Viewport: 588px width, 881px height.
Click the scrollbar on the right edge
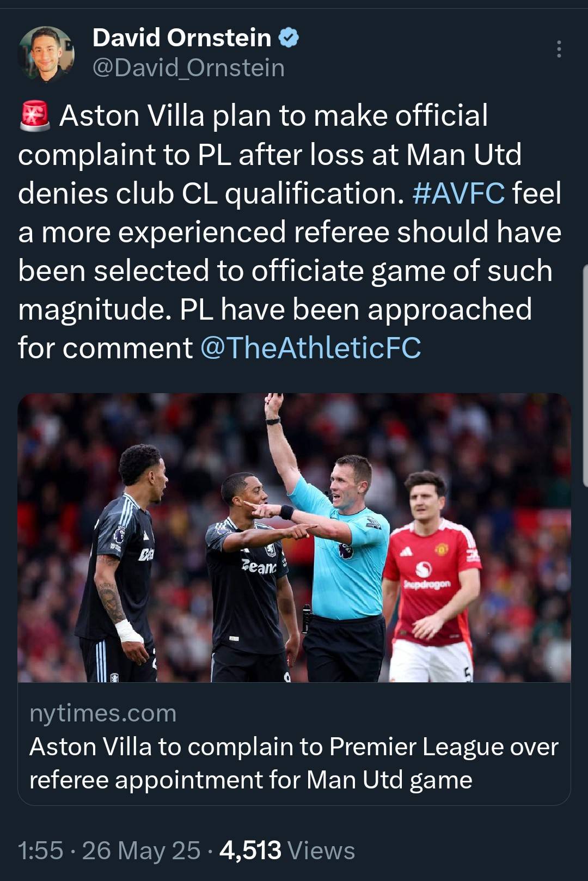tap(585, 376)
